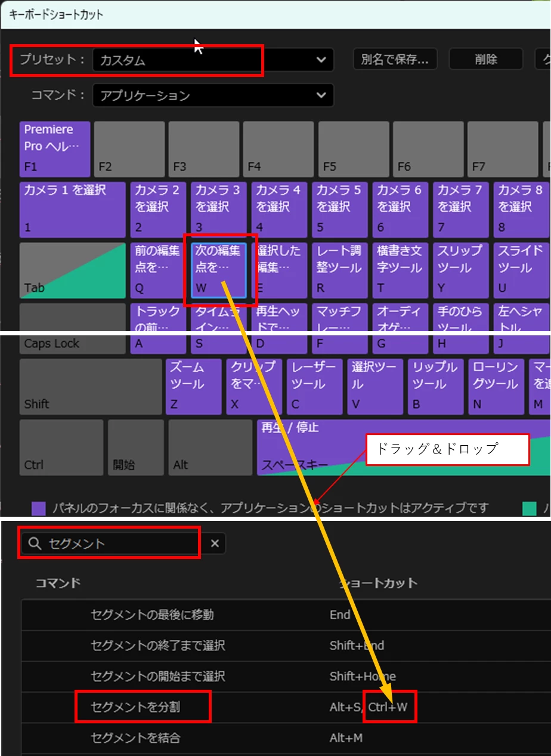Click the End shortcut cell
Screen dimensions: 551x756
coord(340,615)
